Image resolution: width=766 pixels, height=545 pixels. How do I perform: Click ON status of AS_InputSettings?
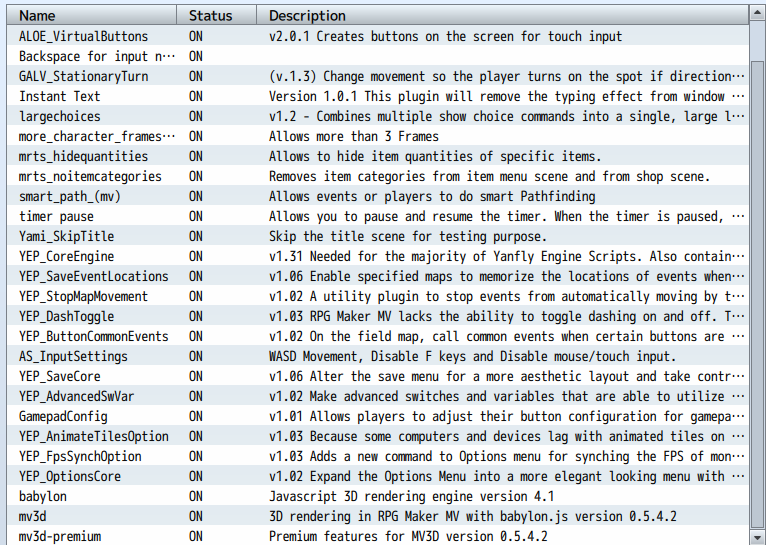196,357
